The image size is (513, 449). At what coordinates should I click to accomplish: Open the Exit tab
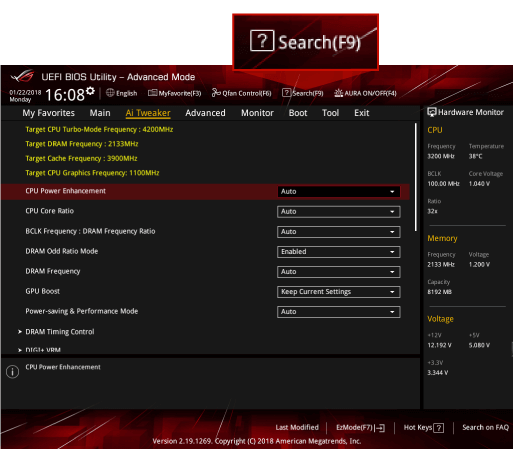[x=362, y=113]
